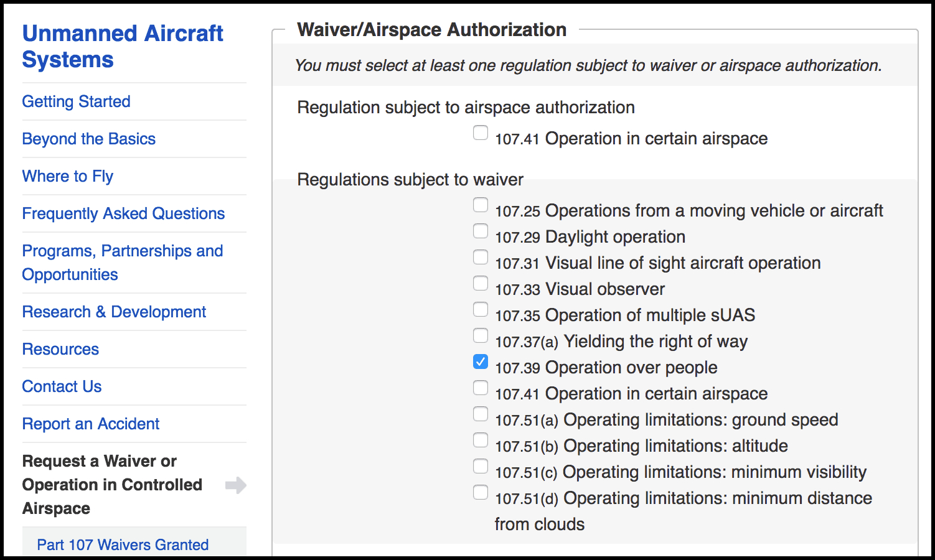Open Frequently Asked Questions link

click(x=123, y=213)
